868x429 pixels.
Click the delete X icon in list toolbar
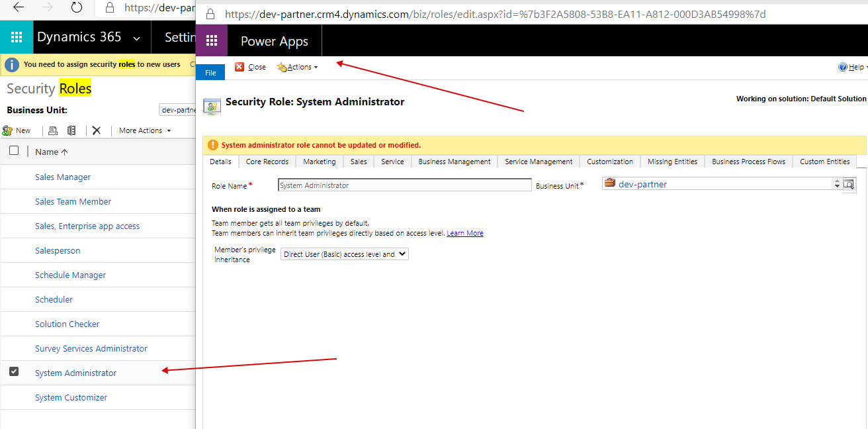click(x=97, y=130)
